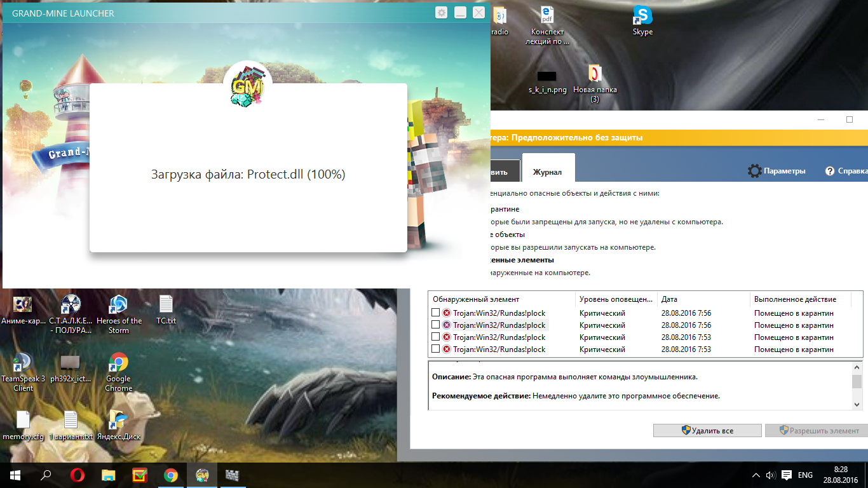
Task: Open the red checkmark app on taskbar
Action: (x=140, y=475)
